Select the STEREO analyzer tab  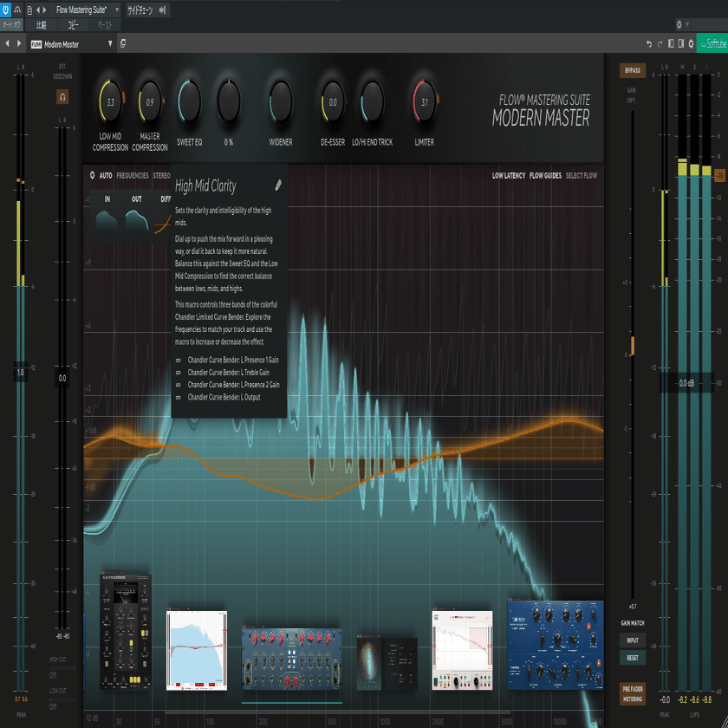161,175
